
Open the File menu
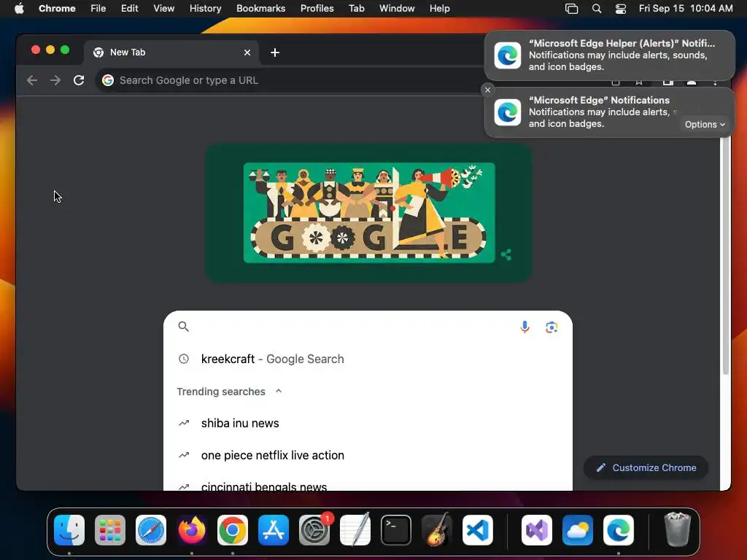[x=98, y=9]
